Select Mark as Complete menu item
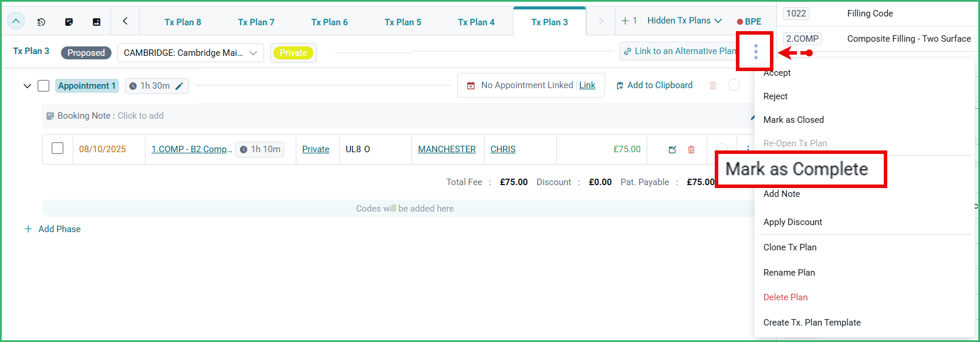980x342 pixels. tap(796, 169)
